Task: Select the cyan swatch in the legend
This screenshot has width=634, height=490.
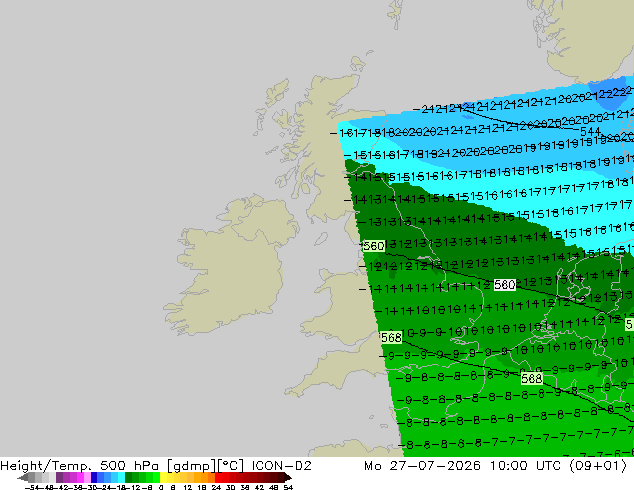Action: (121, 477)
